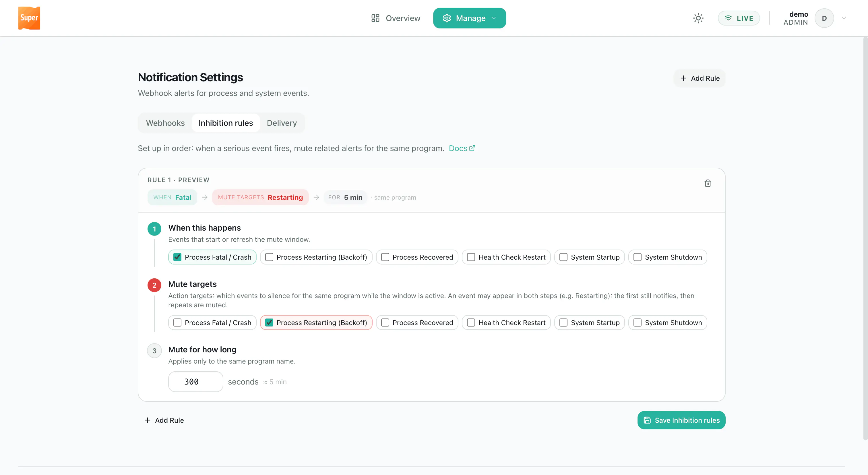
Task: Switch to the Webhooks tab
Action: click(165, 123)
